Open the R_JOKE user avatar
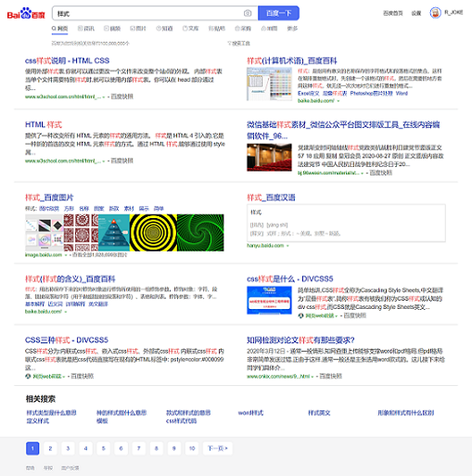472x476 pixels. (435, 13)
